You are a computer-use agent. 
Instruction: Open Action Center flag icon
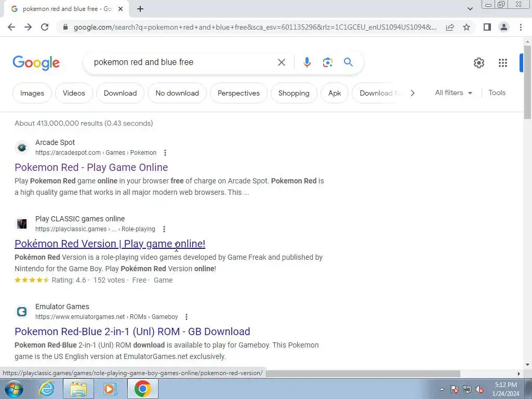pos(455,390)
